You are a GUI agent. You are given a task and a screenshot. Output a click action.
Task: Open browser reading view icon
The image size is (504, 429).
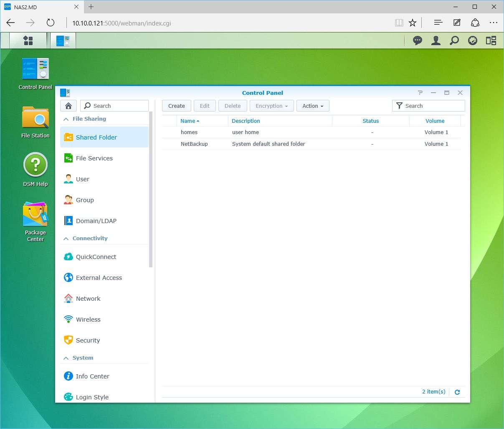click(x=399, y=23)
